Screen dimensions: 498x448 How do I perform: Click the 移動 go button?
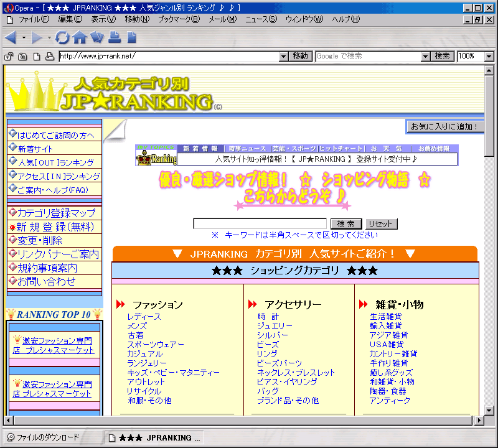click(301, 56)
